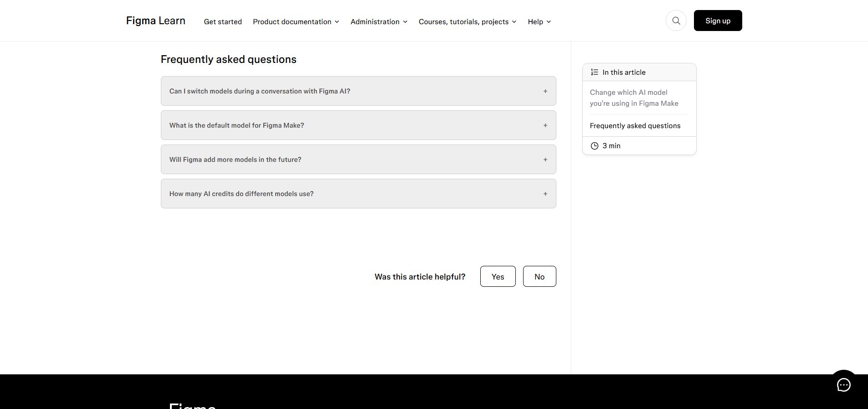Click 'In this article' header text

click(x=624, y=72)
